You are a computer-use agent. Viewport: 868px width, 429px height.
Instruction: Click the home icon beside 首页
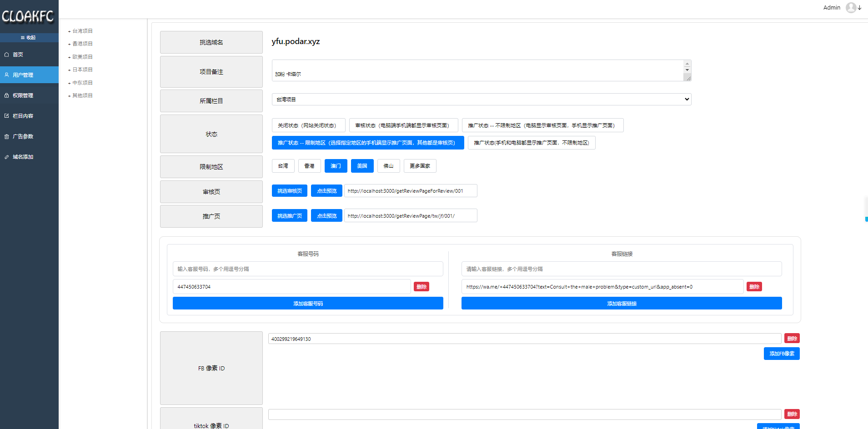point(7,55)
